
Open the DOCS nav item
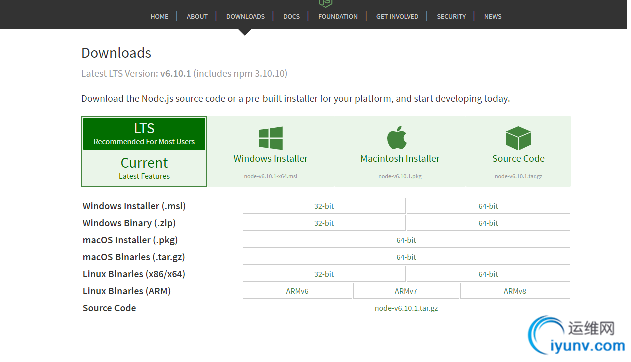pos(291,16)
